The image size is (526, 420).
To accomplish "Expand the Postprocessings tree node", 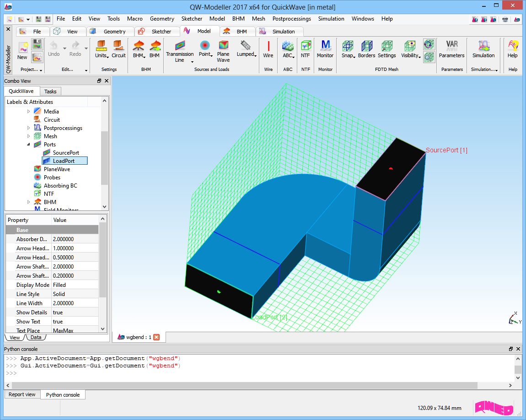I will (x=28, y=128).
